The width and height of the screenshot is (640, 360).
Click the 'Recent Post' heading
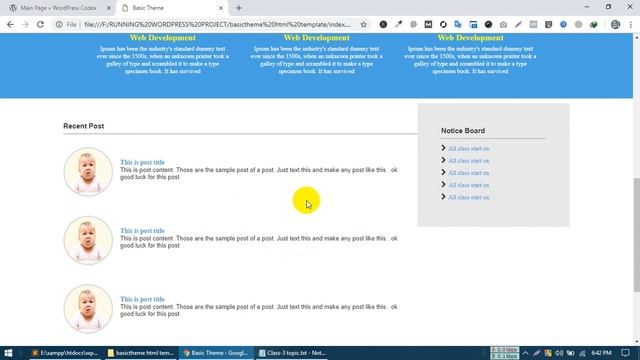click(84, 126)
